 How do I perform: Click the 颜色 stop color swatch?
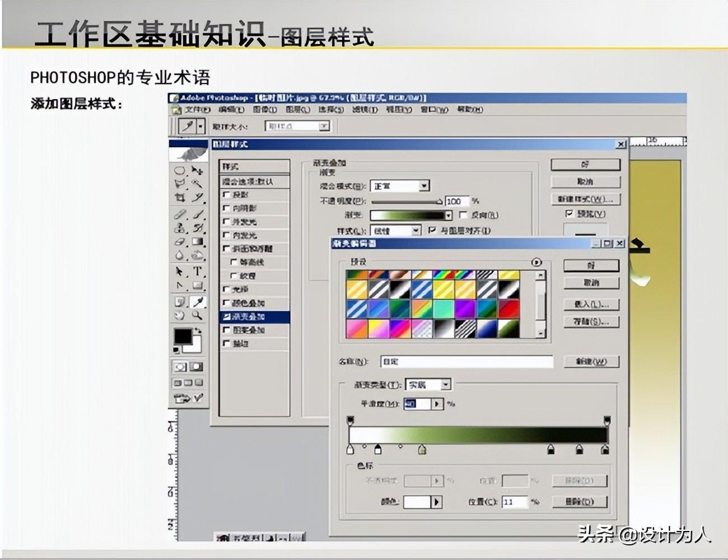pos(417,502)
